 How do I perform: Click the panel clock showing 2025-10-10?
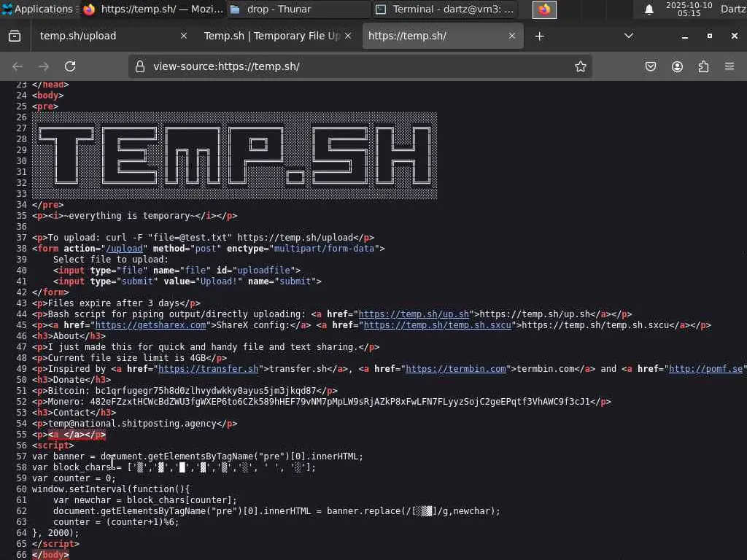[689, 9]
